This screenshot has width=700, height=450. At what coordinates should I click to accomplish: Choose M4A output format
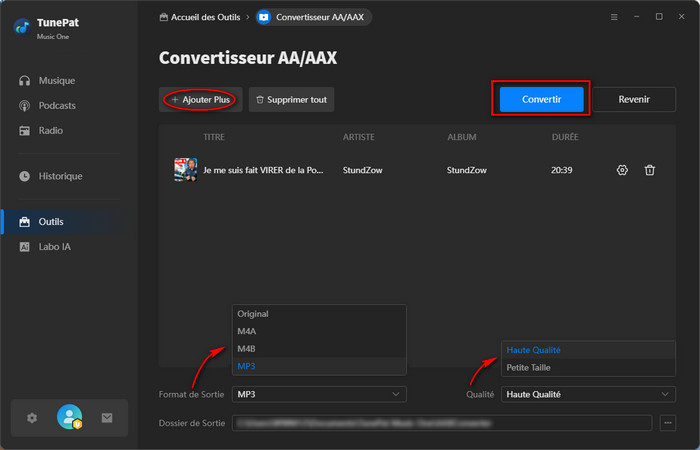pyautogui.click(x=319, y=331)
